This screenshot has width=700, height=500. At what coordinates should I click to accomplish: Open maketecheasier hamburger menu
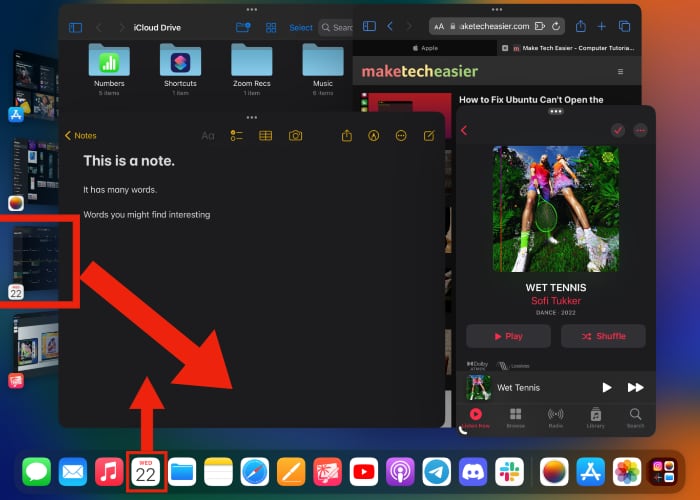[x=620, y=72]
